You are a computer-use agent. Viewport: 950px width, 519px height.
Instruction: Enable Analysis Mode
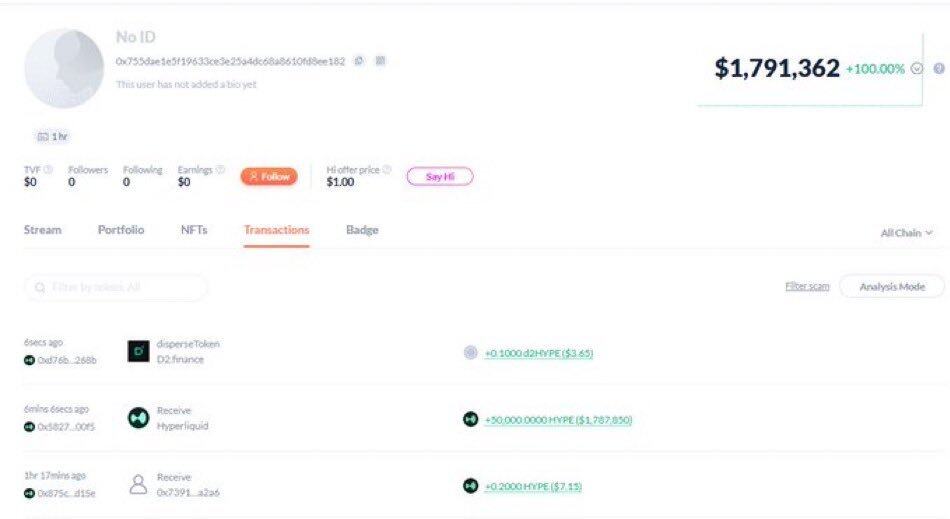(x=891, y=287)
